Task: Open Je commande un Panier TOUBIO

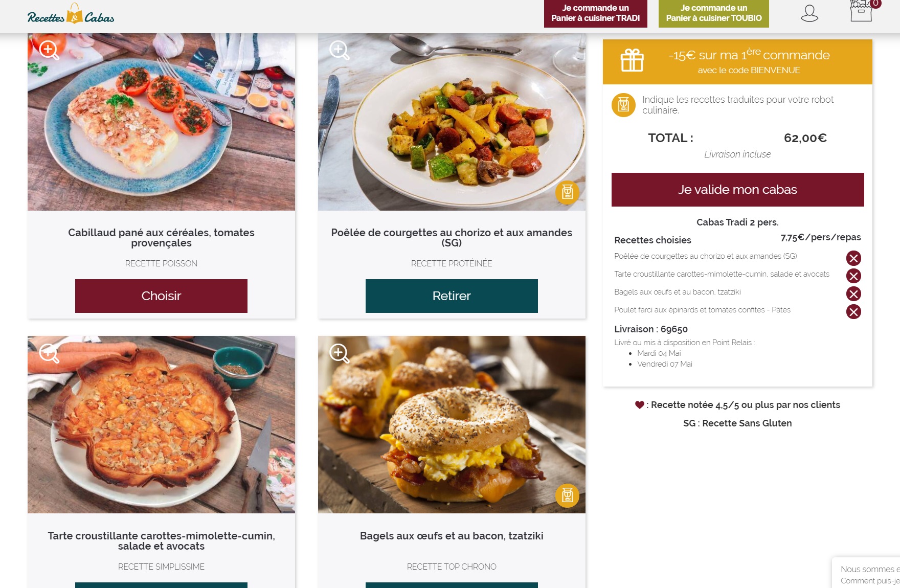Action: pos(714,13)
